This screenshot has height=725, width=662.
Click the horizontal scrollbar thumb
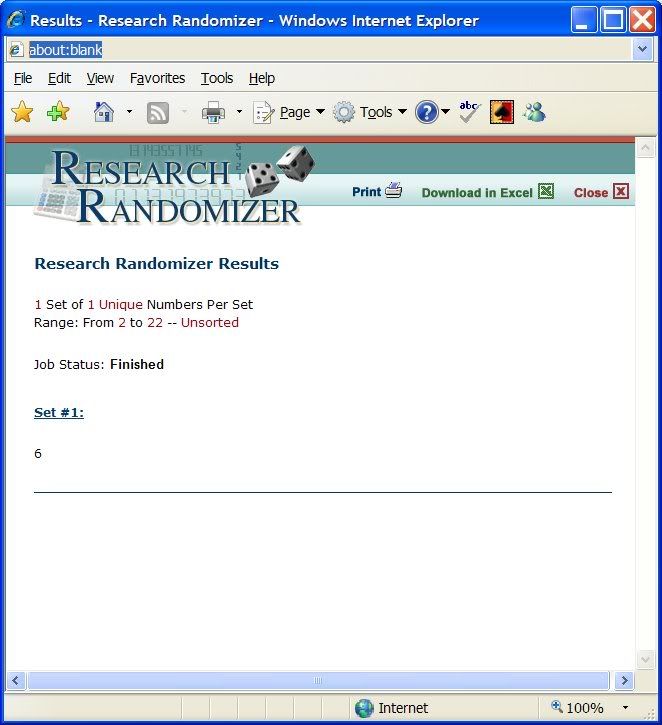coord(318,681)
